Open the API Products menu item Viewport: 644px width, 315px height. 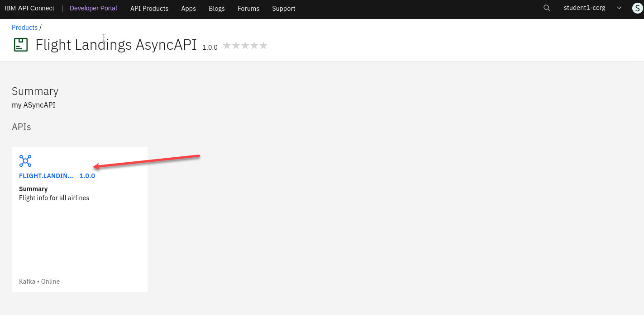(x=149, y=9)
